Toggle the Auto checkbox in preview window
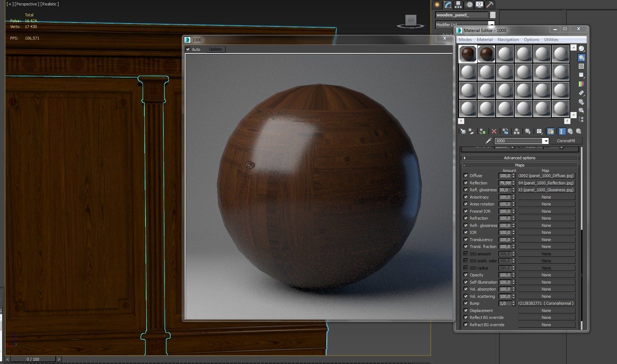 188,49
